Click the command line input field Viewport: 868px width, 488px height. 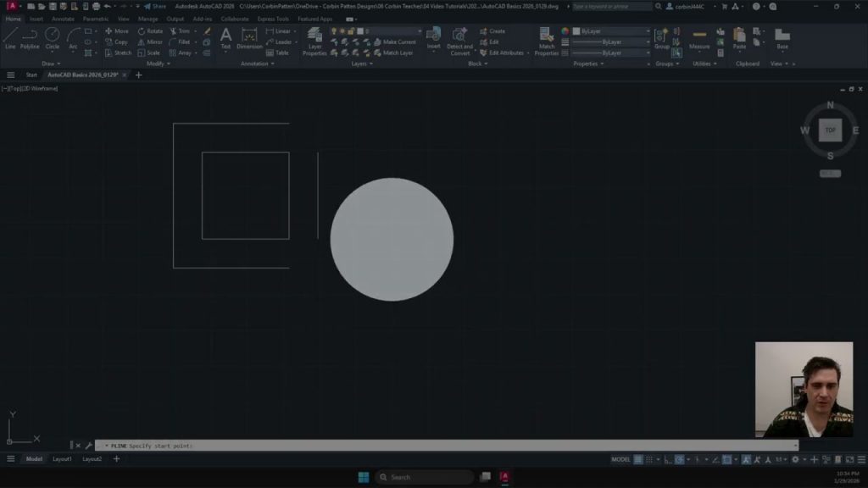coord(441,446)
